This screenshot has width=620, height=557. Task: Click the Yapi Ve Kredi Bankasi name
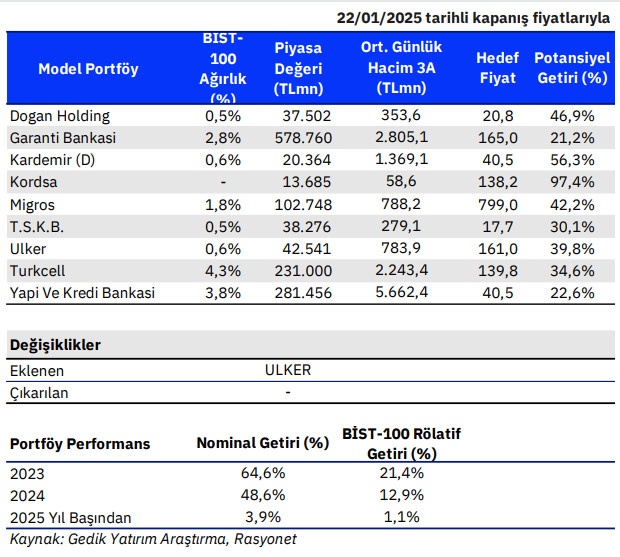[82, 292]
